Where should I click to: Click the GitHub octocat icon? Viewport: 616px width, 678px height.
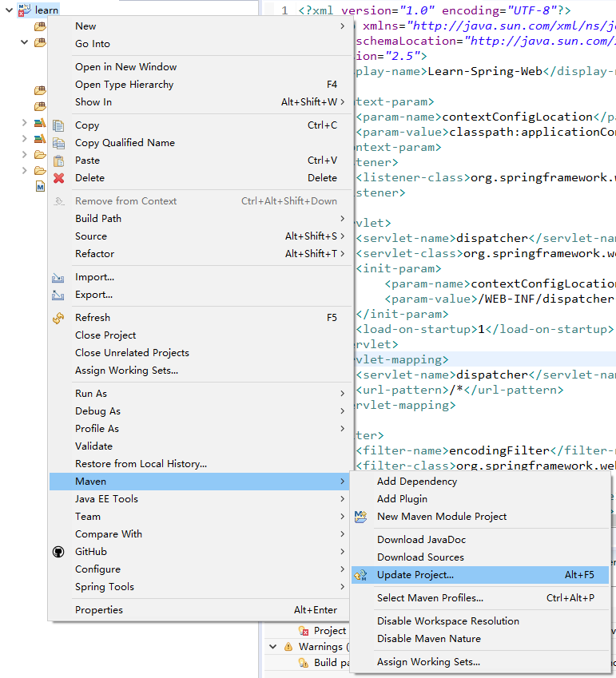(x=58, y=552)
